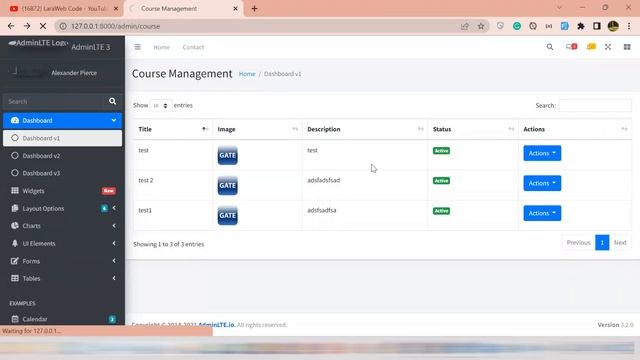640x360 pixels.
Task: Expand Layout Options submenu
Action: point(114,208)
